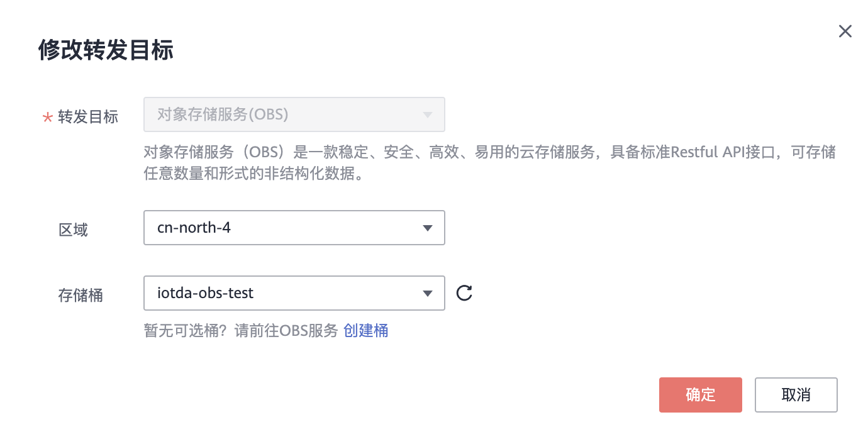Screen dimensions: 868x444
Task: Select the cn-north-4 value in the region field
Action: 194,228
